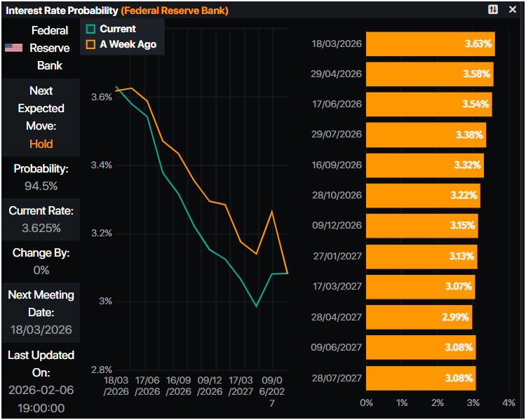Click the United States flag icon

(x=13, y=48)
